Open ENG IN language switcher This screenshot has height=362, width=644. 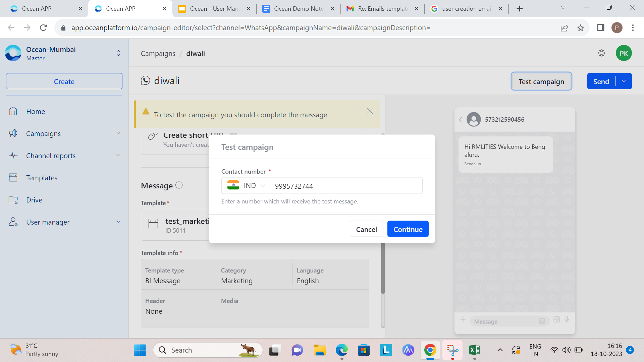(535, 350)
